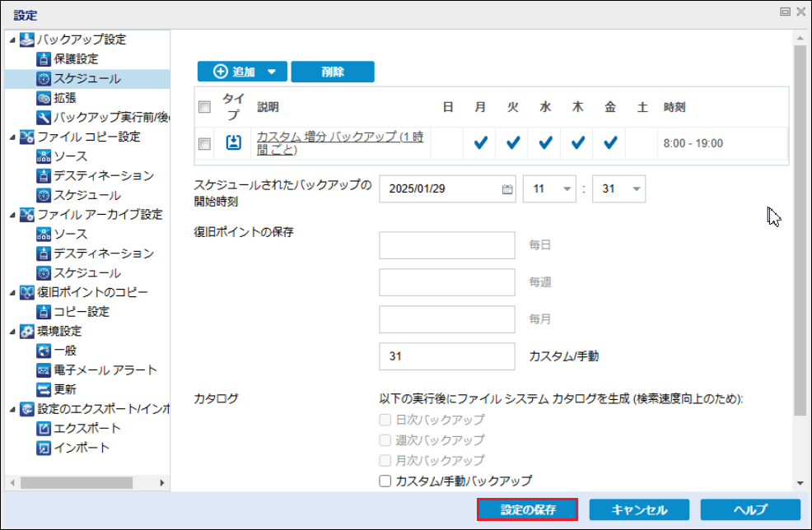Collapse the ファイル コピー設定 tree node
The width and height of the screenshot is (812, 530).
tap(12, 137)
